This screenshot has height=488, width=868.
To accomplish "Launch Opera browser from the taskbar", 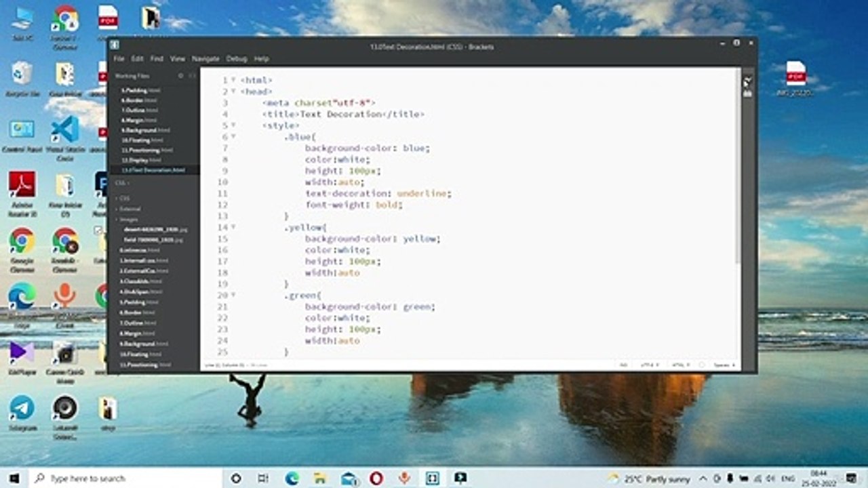I will 376,479.
